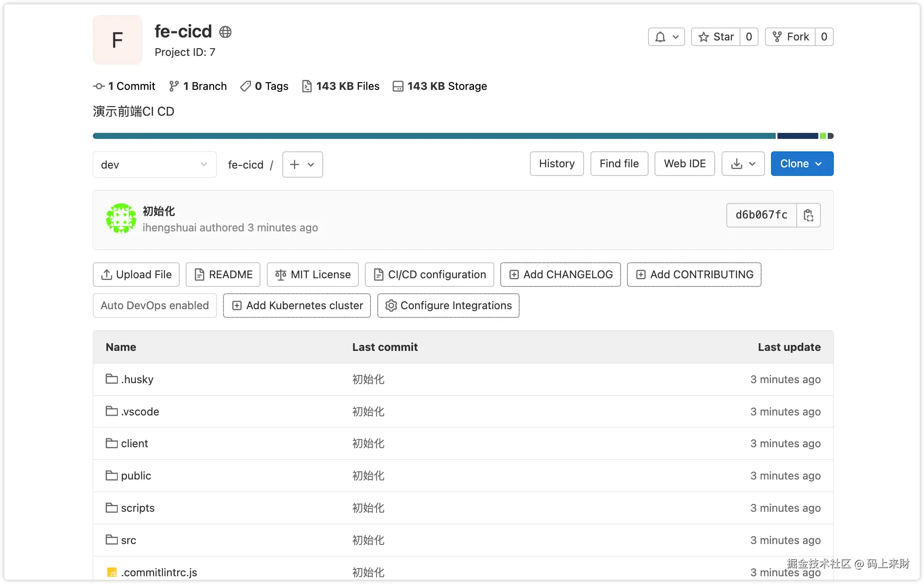
Task: Open the download source code dropdown
Action: click(x=743, y=164)
